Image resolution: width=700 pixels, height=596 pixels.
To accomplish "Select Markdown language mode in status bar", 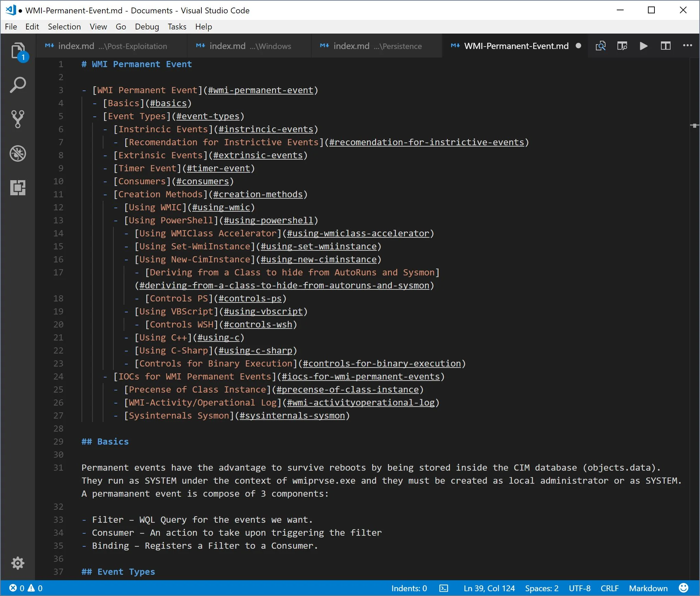I will [648, 588].
